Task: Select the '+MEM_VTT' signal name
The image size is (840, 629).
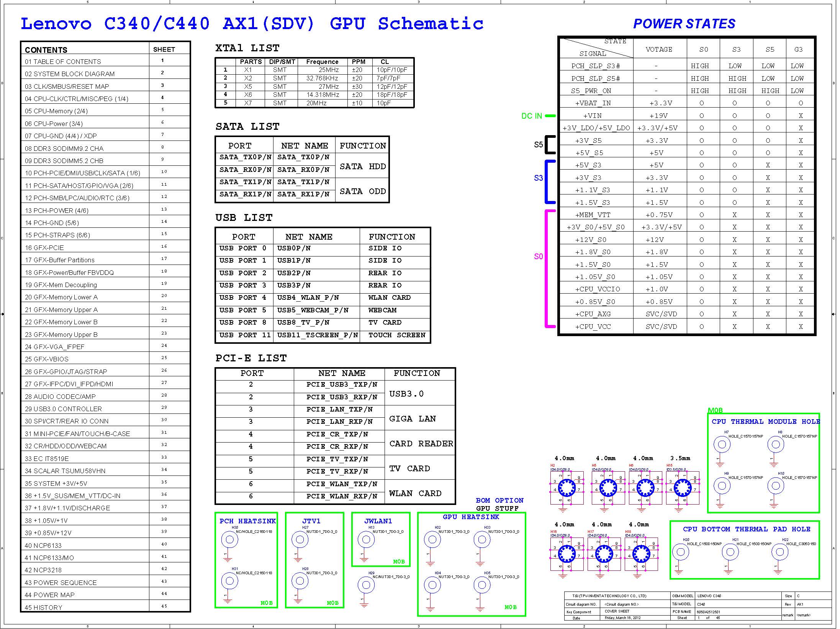Action: point(593,215)
